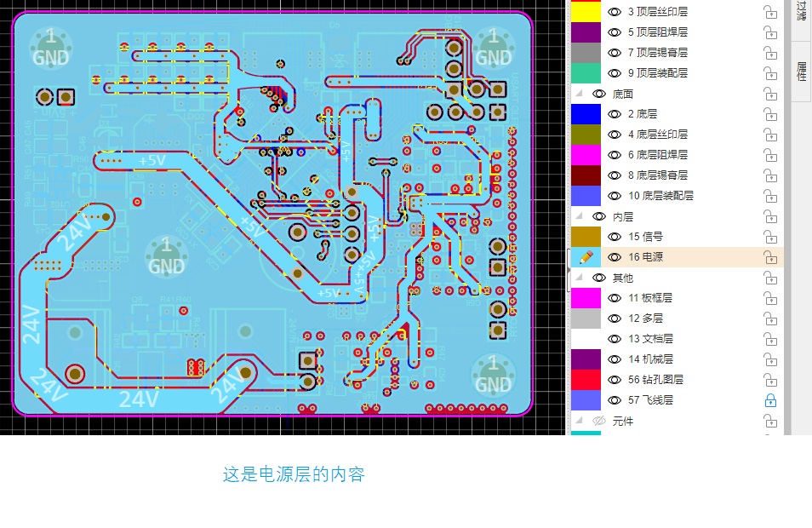Viewport: 812px width, 528px height.
Task: Open gold color swatch of 15 信号
Action: 586,237
